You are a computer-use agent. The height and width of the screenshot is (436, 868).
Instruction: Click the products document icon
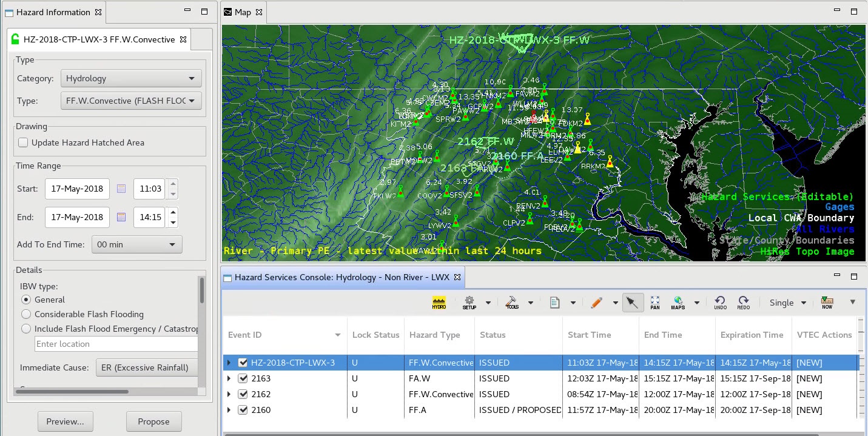[554, 303]
